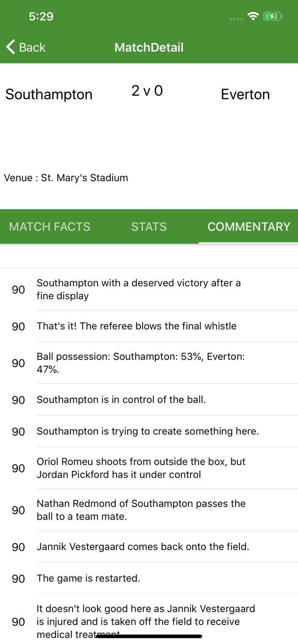Screen dimensions: 298x644
Task: Tap the ball possession commentary row
Action: [149, 363]
